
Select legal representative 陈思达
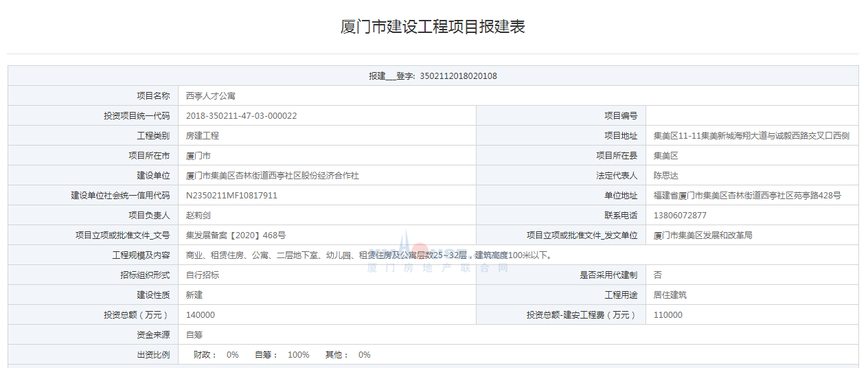[x=665, y=176]
